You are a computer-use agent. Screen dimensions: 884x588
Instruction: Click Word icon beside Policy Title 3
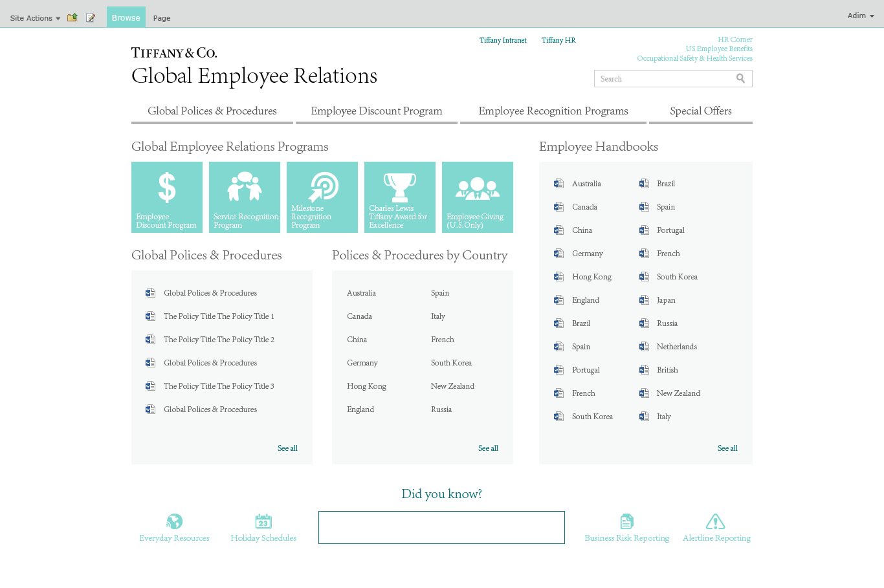point(150,386)
